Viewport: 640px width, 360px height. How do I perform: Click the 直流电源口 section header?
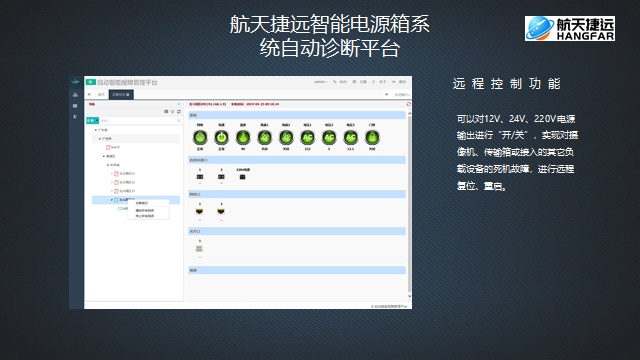click(297, 160)
